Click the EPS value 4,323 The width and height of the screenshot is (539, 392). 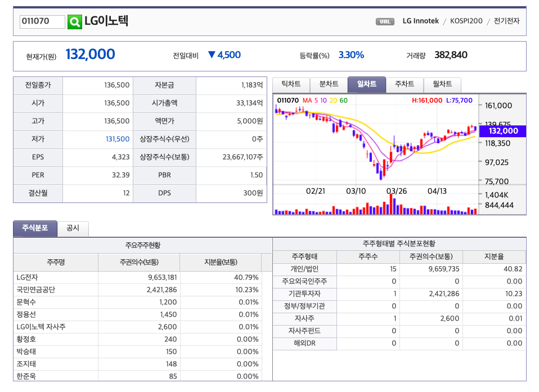(120, 157)
